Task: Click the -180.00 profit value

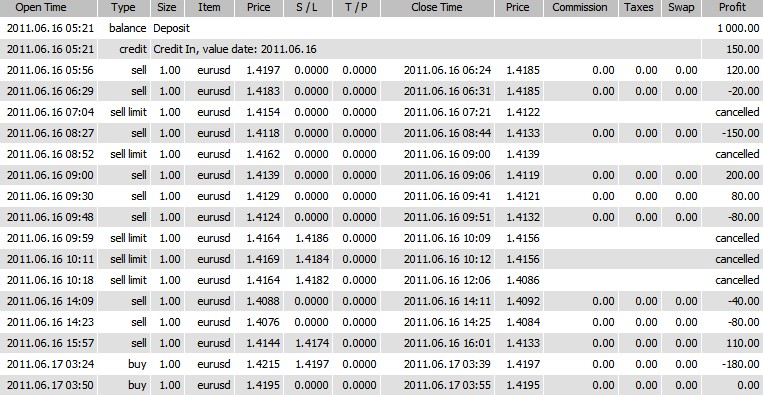Action: point(741,363)
